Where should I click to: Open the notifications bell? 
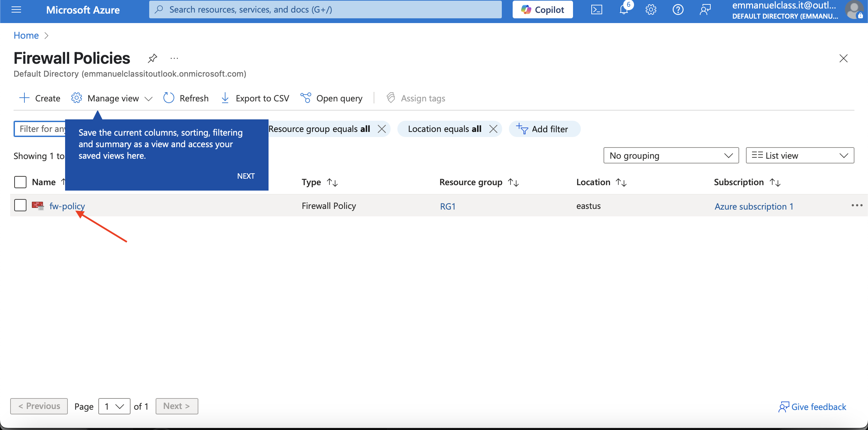[x=624, y=9]
